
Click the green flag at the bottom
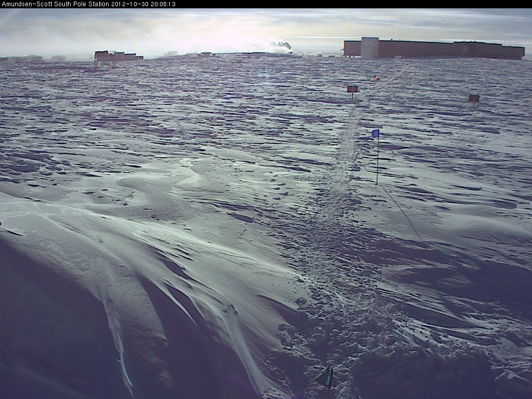pyautogui.click(x=326, y=377)
